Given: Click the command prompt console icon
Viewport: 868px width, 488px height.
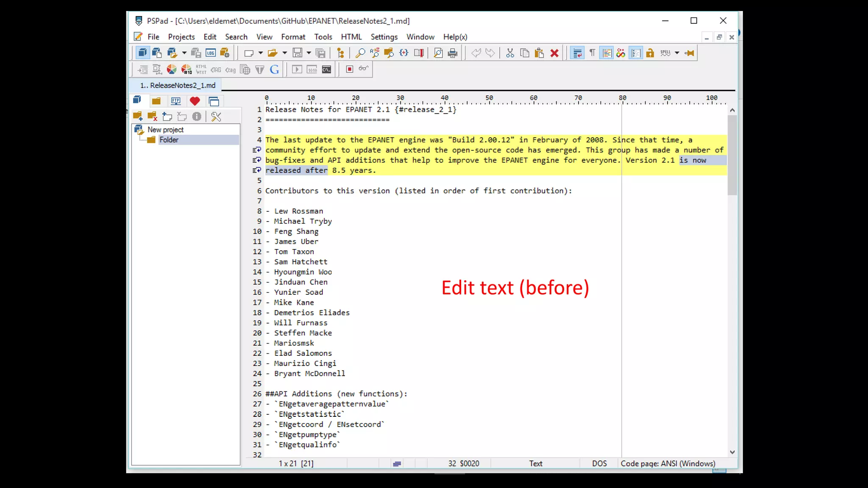Looking at the screenshot, I should coord(326,69).
